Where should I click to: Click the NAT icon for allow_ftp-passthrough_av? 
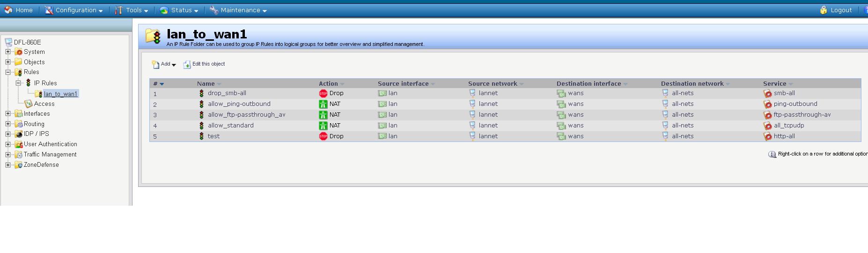323,115
